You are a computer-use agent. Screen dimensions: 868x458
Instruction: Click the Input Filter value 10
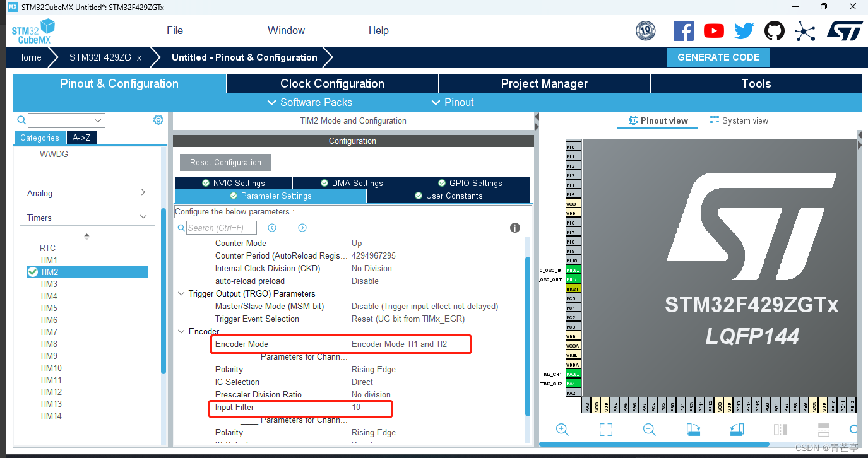tap(356, 408)
